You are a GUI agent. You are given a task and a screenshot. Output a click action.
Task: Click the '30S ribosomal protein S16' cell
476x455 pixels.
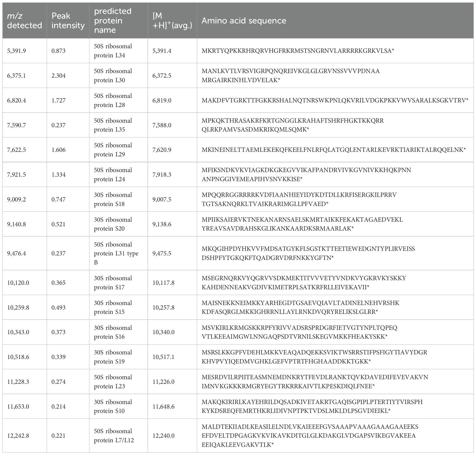pos(113,332)
